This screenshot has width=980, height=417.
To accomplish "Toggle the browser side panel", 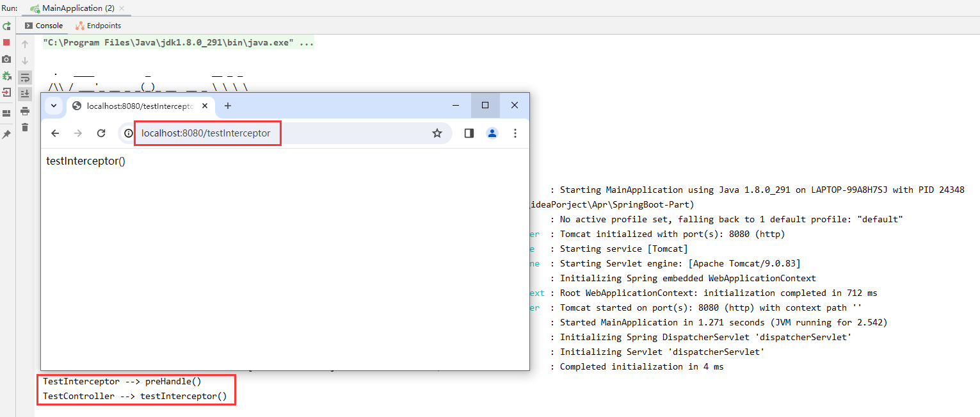I will [x=469, y=133].
